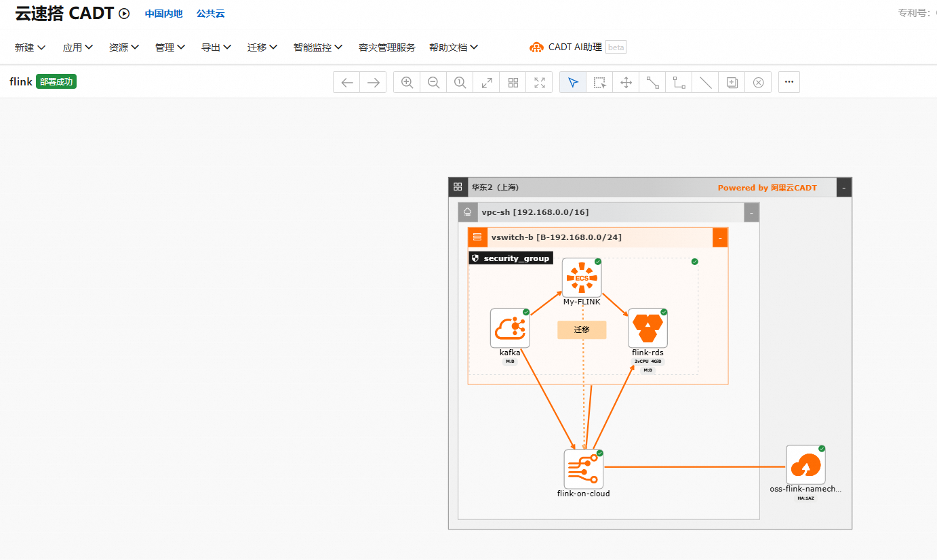Select the oss-flink bucket node
Screen dimensions: 937x560
(x=805, y=464)
